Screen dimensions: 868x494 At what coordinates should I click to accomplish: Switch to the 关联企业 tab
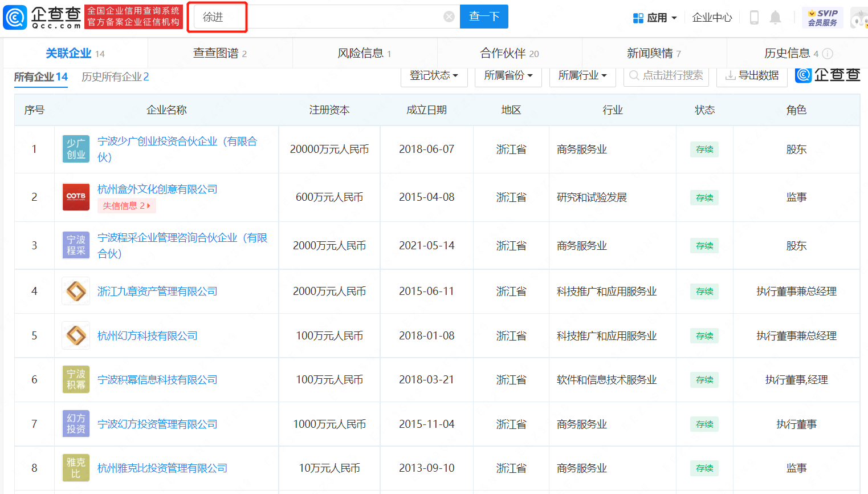pos(75,54)
